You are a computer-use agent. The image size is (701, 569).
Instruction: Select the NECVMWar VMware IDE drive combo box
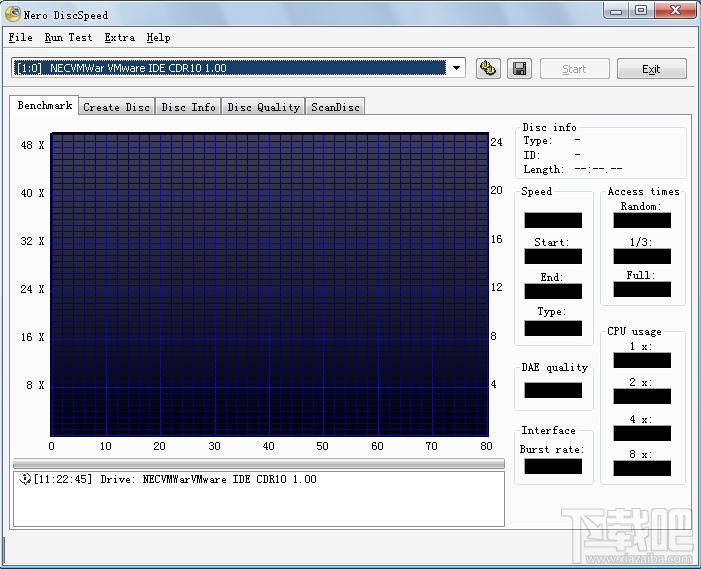238,68
